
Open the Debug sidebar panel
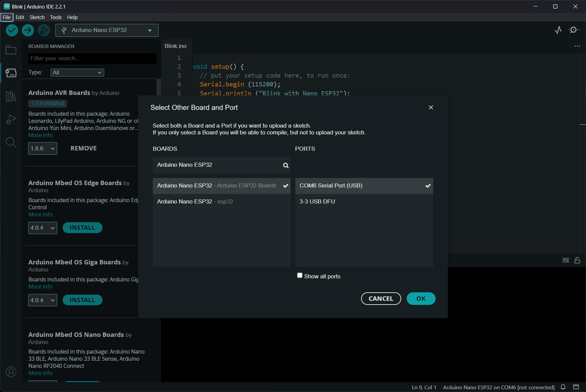click(x=11, y=119)
